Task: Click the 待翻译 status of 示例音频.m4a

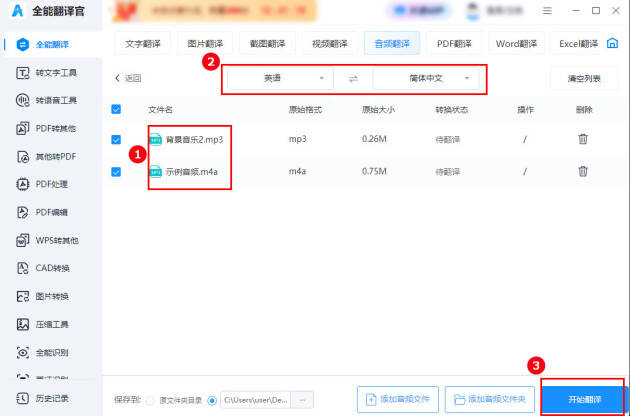Action: tap(448, 172)
